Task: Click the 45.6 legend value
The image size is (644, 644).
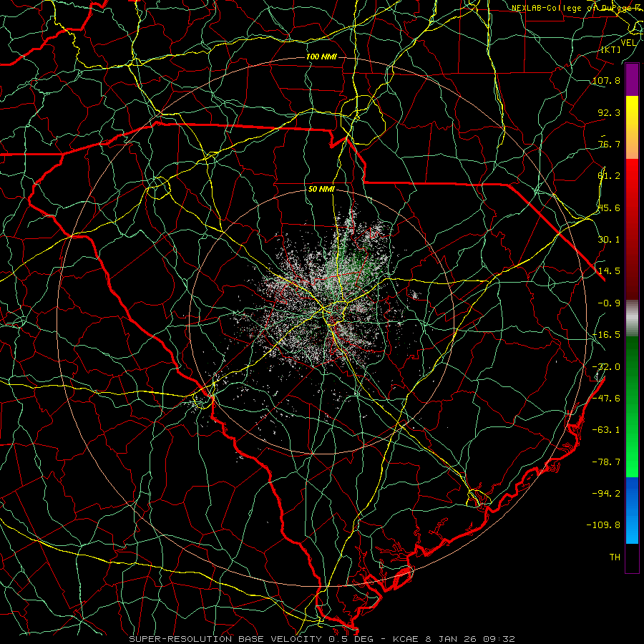Action: pos(609,208)
